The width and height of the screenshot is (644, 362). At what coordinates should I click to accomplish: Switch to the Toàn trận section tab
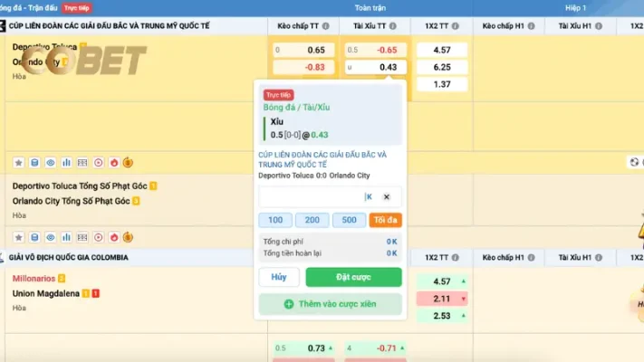click(x=370, y=8)
